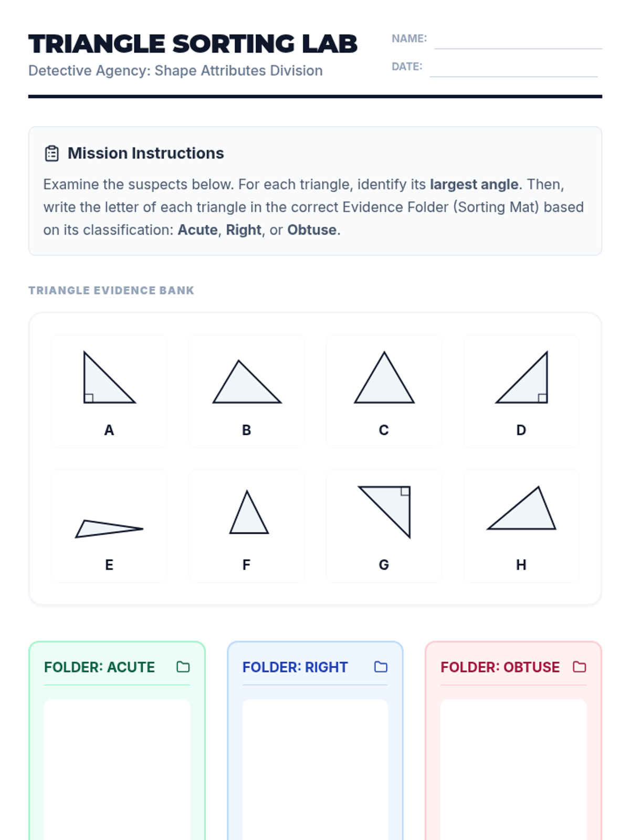Click the Name input line
630x840 pixels.
pos(518,40)
